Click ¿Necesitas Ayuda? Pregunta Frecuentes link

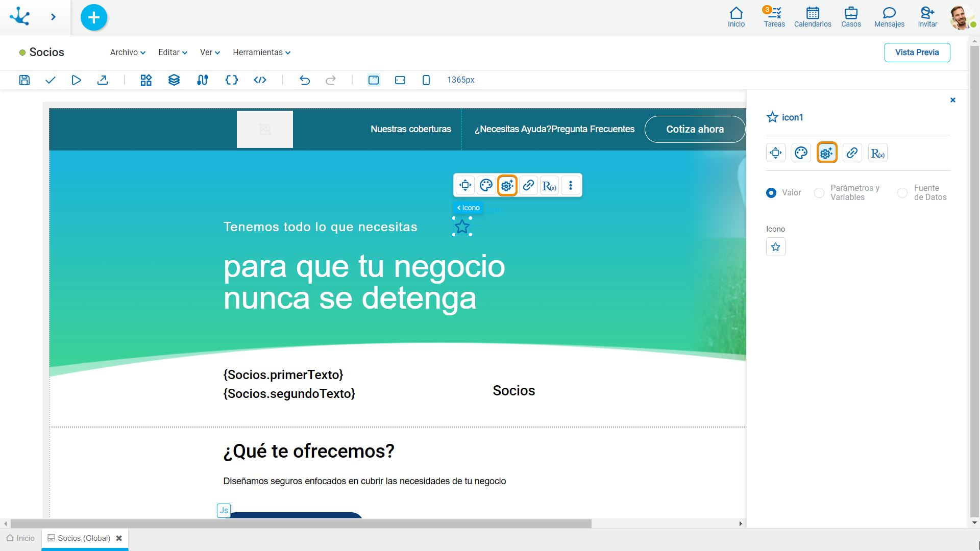tap(554, 129)
